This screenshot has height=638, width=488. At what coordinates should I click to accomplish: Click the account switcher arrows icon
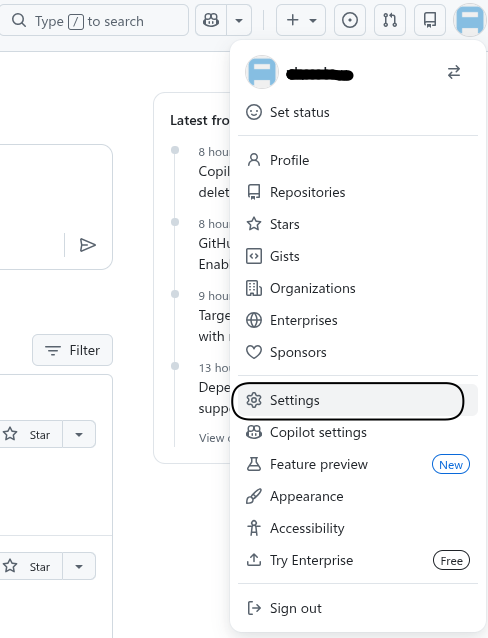454,72
